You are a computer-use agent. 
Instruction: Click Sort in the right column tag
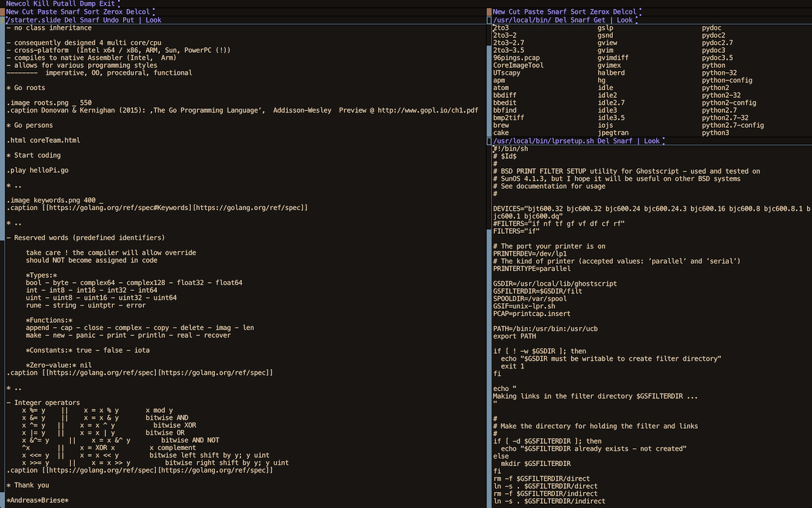(x=579, y=11)
